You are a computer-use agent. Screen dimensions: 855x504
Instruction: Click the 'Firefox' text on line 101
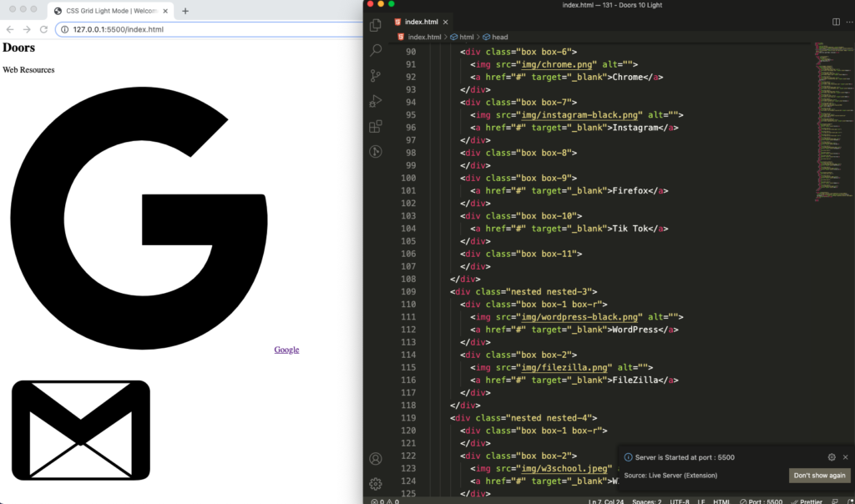(630, 191)
